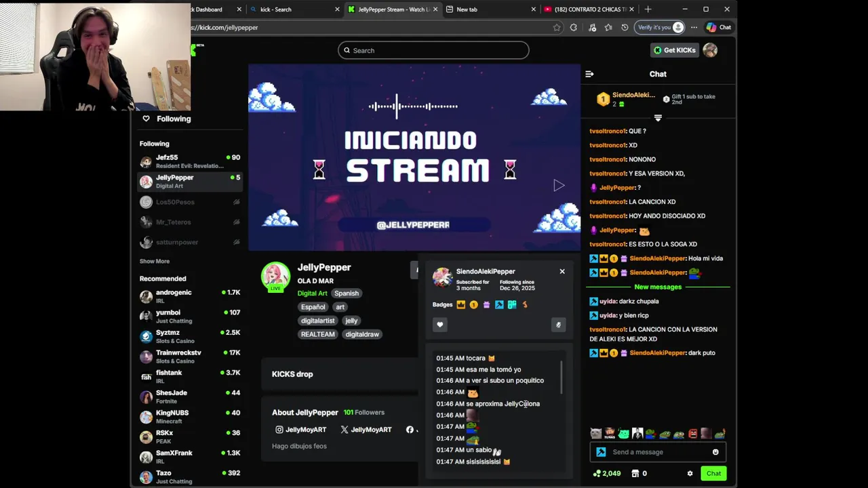Click the Kick search field
This screenshot has height=488, width=868.
click(x=433, y=50)
